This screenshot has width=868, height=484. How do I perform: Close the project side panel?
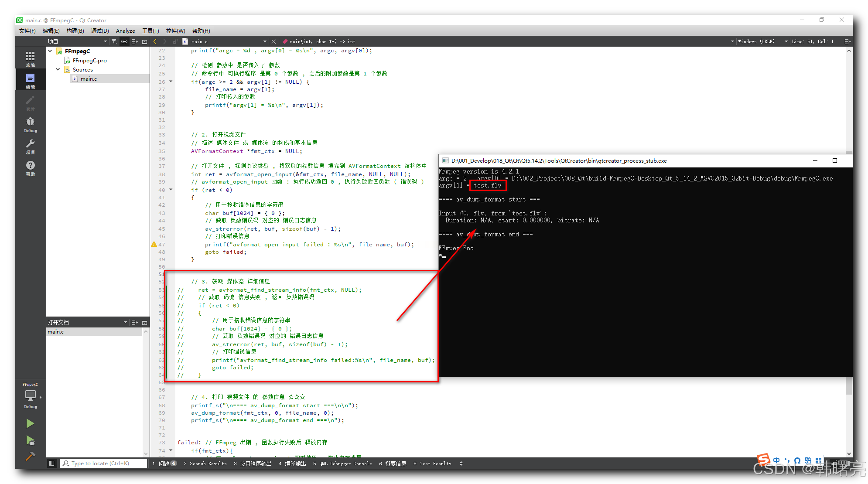click(x=145, y=41)
